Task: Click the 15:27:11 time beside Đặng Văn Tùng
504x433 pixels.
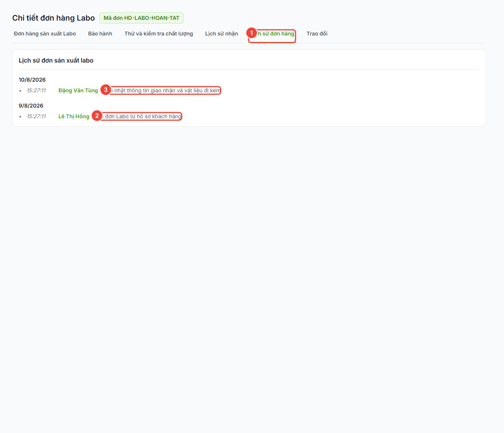Action: [36, 90]
